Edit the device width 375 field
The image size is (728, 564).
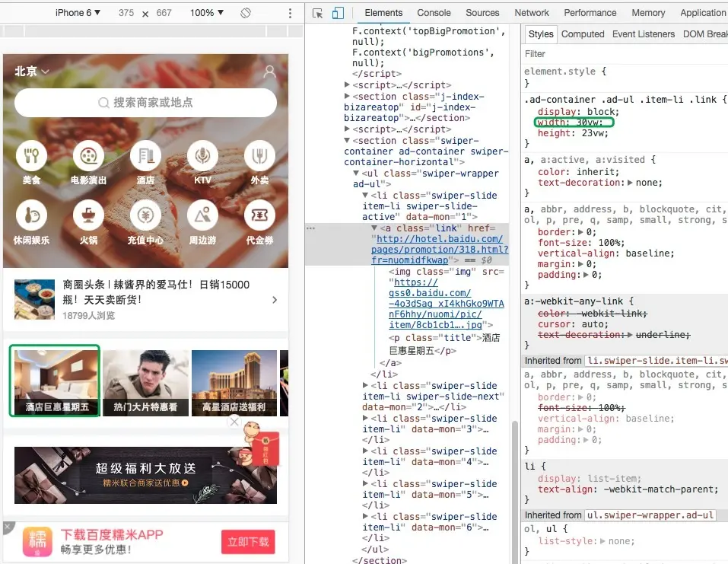126,13
